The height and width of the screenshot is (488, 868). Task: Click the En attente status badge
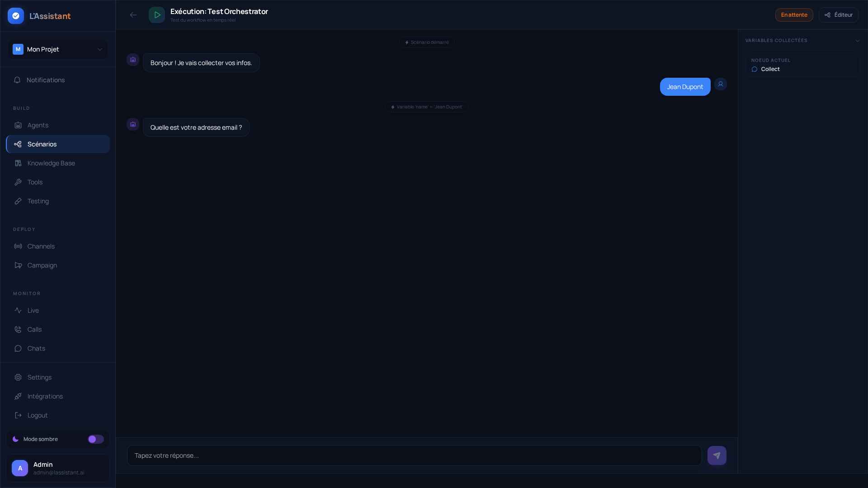794,15
